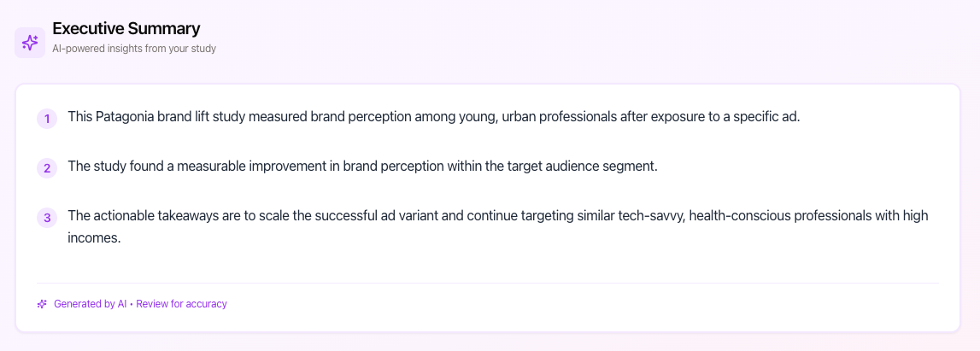Click the large sparkle icon beside Executive Summary
The width and height of the screenshot is (980, 351).
click(30, 42)
